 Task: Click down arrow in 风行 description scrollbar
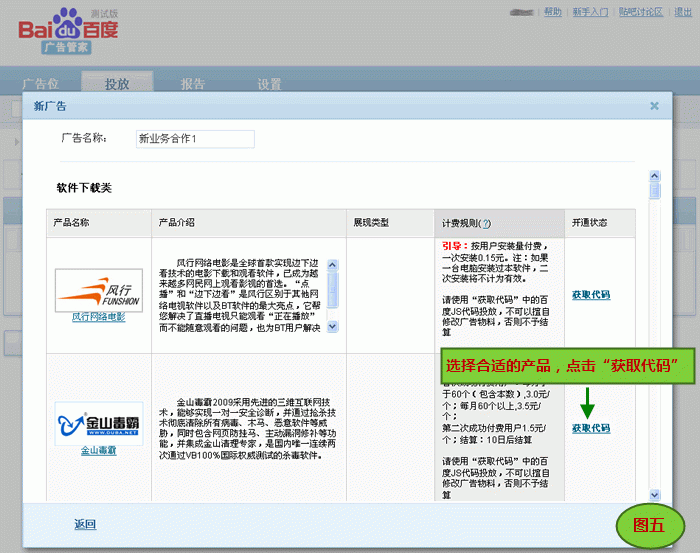tap(332, 326)
